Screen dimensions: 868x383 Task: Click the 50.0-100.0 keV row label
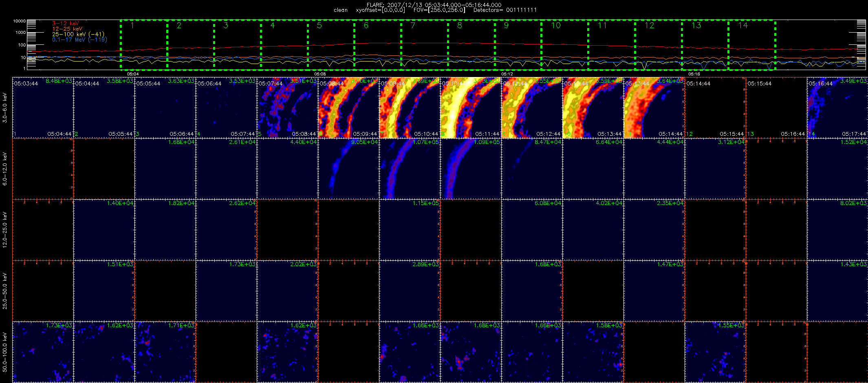click(x=5, y=352)
